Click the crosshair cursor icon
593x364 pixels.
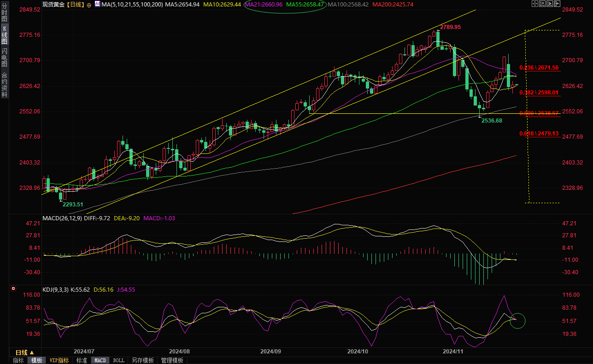[x=534, y=4]
